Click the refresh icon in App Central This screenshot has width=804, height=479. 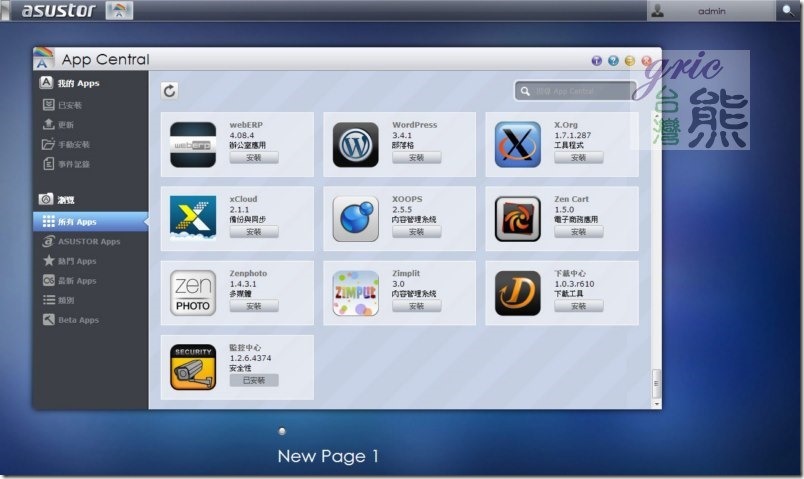coord(170,91)
